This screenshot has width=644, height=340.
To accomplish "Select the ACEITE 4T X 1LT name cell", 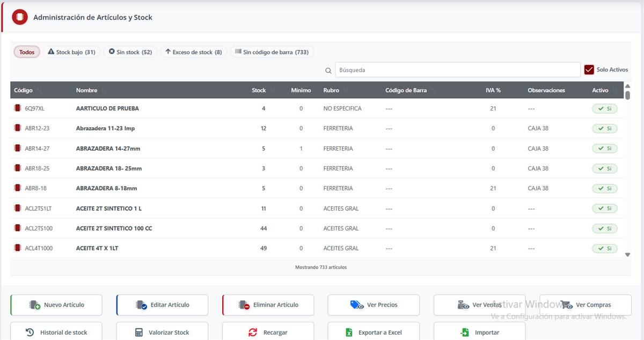I will [98, 248].
